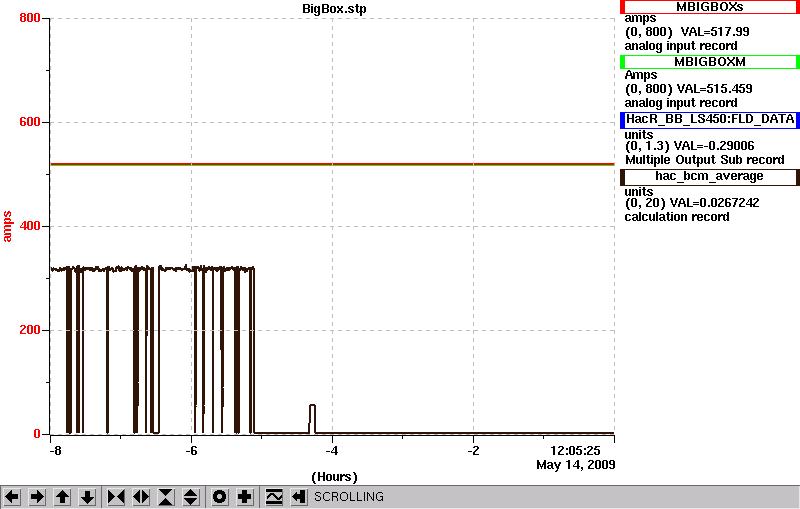Click 'analog input record' text under MBIGBOXs
Image resolution: width=800 pixels, height=509 pixels.
(681, 46)
